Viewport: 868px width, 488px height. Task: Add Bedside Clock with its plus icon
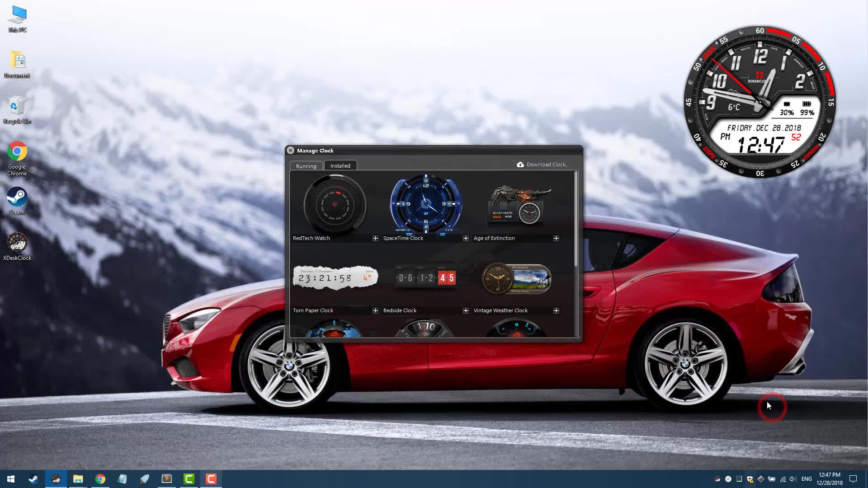click(x=466, y=310)
